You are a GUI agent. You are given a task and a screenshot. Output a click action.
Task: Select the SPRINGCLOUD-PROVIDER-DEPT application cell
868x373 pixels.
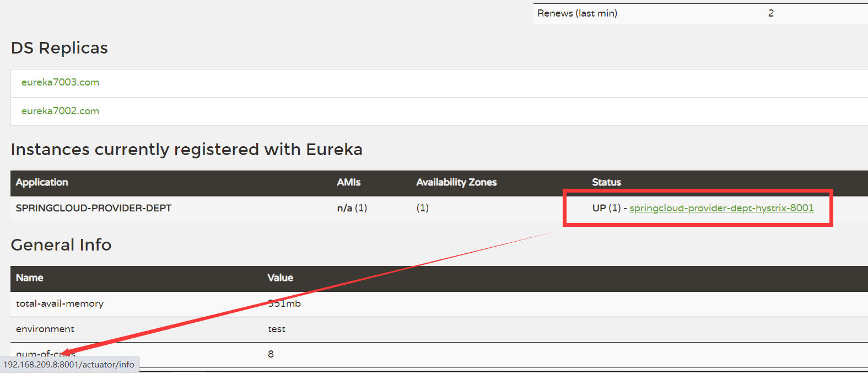pos(94,208)
